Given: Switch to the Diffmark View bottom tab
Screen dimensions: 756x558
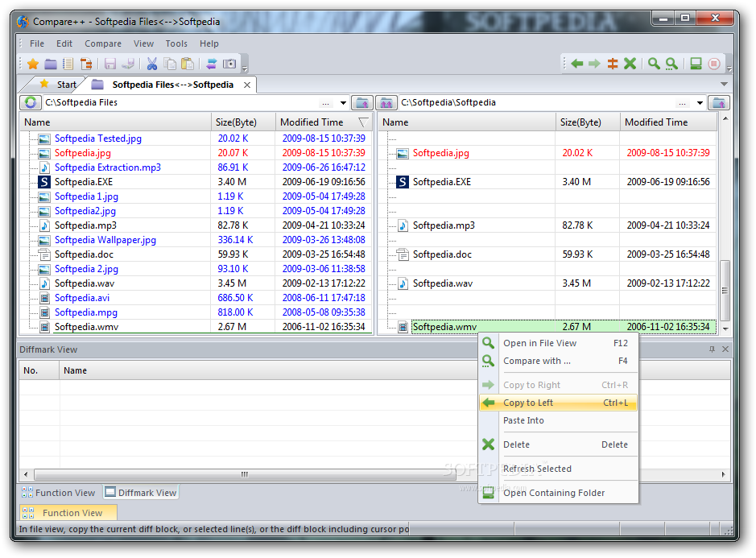Looking at the screenshot, I should click(141, 493).
